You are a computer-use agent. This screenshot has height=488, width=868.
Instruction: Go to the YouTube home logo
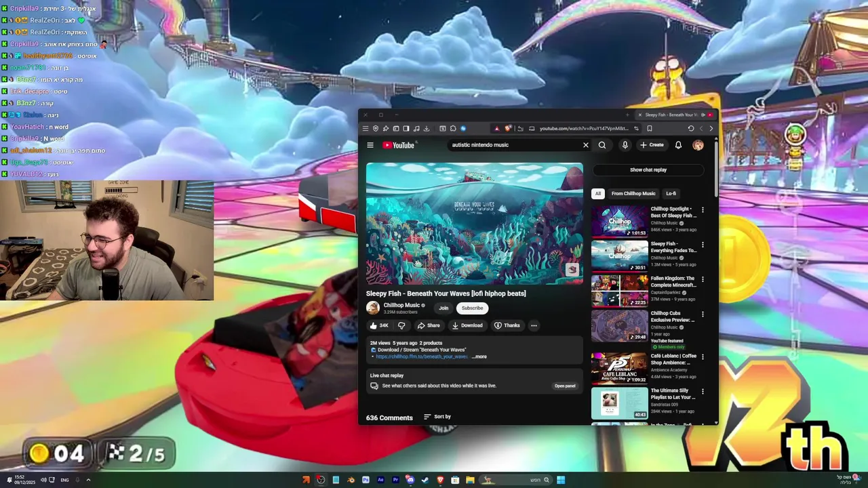click(x=399, y=145)
